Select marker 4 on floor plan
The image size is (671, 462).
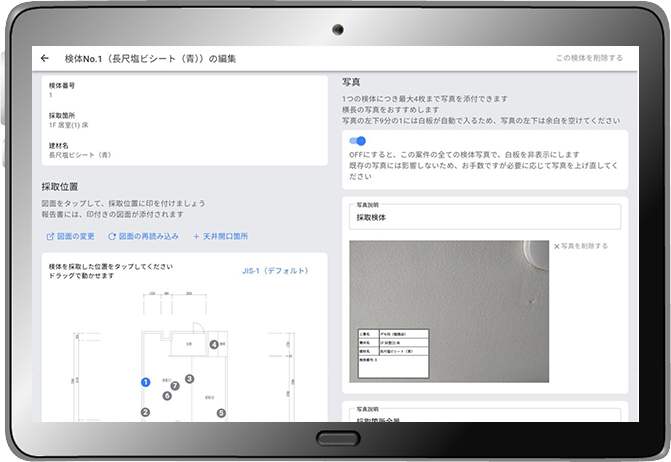[x=214, y=344]
